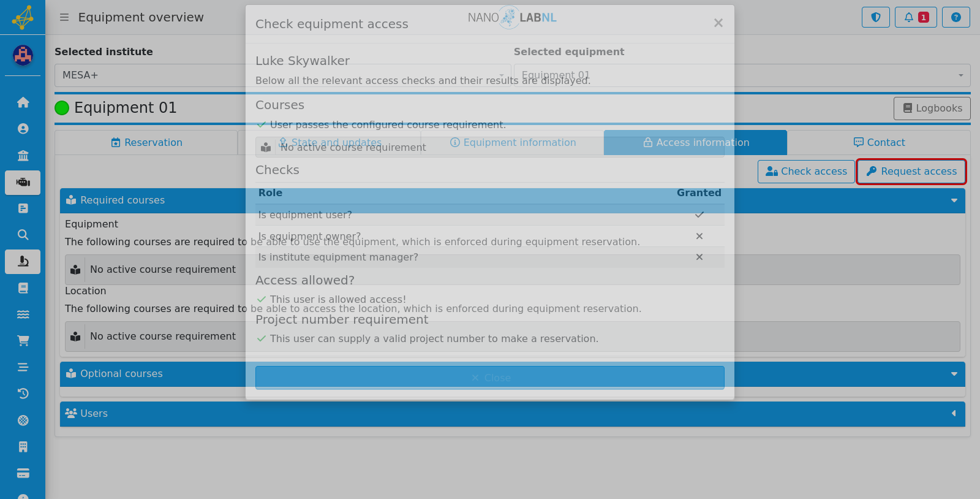Open the Logbooks button
The width and height of the screenshot is (980, 499).
(932, 109)
